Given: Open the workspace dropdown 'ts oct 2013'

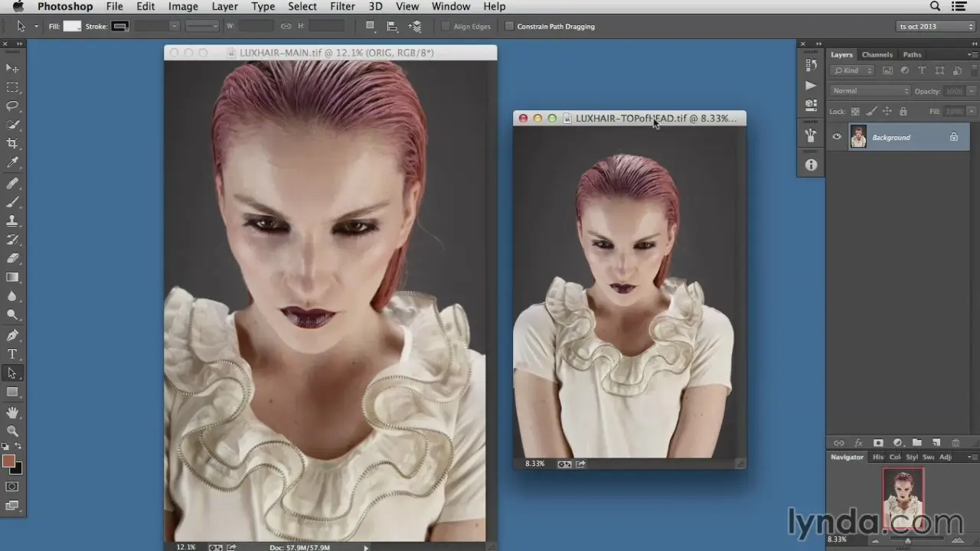Looking at the screenshot, I should [x=936, y=26].
